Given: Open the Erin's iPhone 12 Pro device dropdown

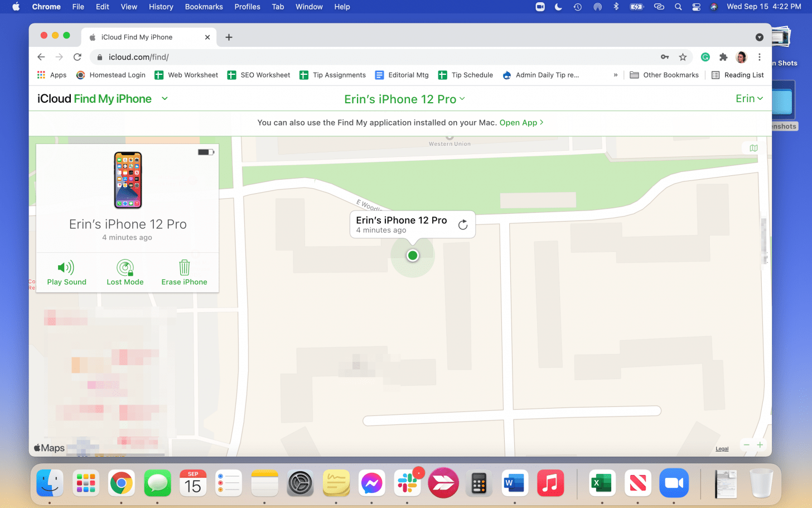Looking at the screenshot, I should 405,99.
